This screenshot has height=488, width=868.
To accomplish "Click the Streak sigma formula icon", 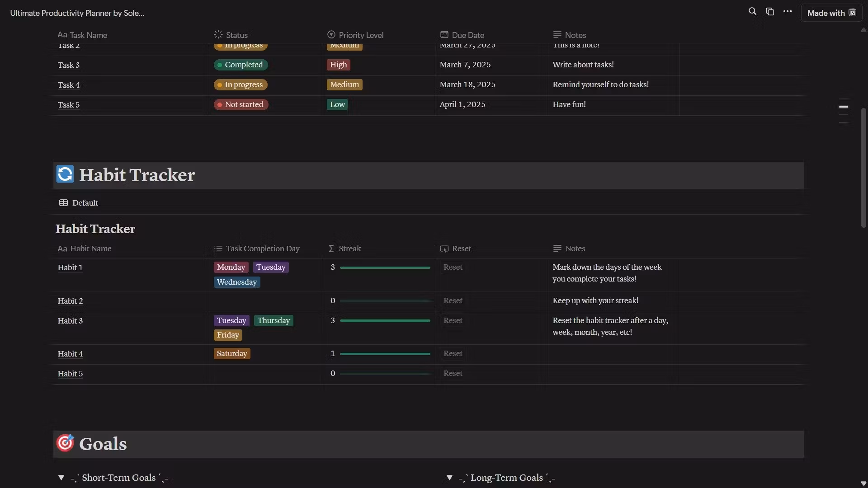I will pyautogui.click(x=331, y=249).
